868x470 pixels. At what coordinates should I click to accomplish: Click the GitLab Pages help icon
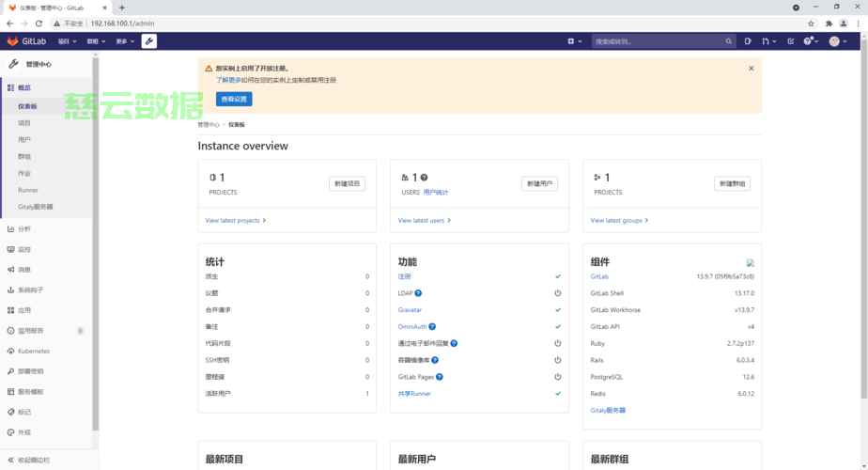click(440, 377)
